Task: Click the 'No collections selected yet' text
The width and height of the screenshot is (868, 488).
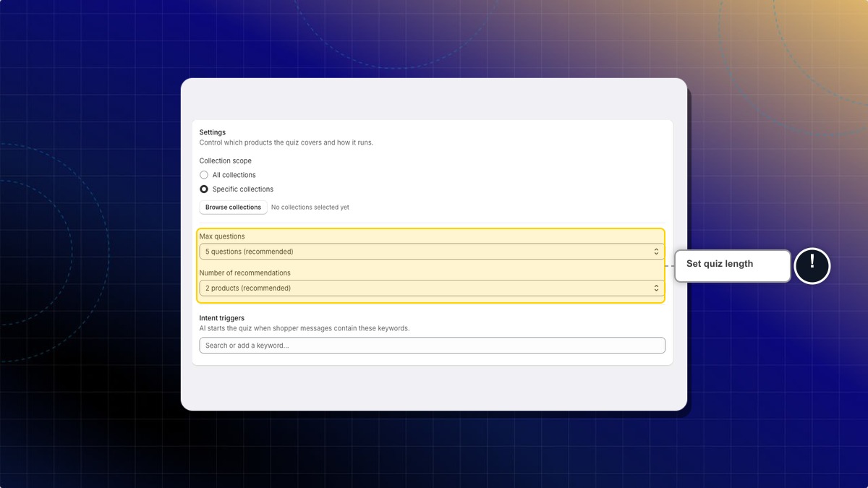Action: tap(310, 207)
